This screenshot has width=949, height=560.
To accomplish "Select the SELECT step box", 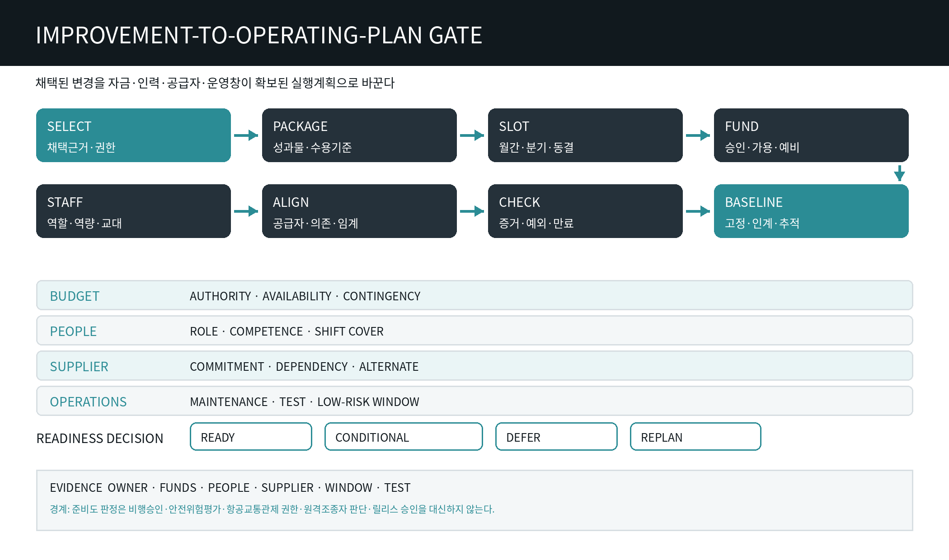I will coord(133,135).
